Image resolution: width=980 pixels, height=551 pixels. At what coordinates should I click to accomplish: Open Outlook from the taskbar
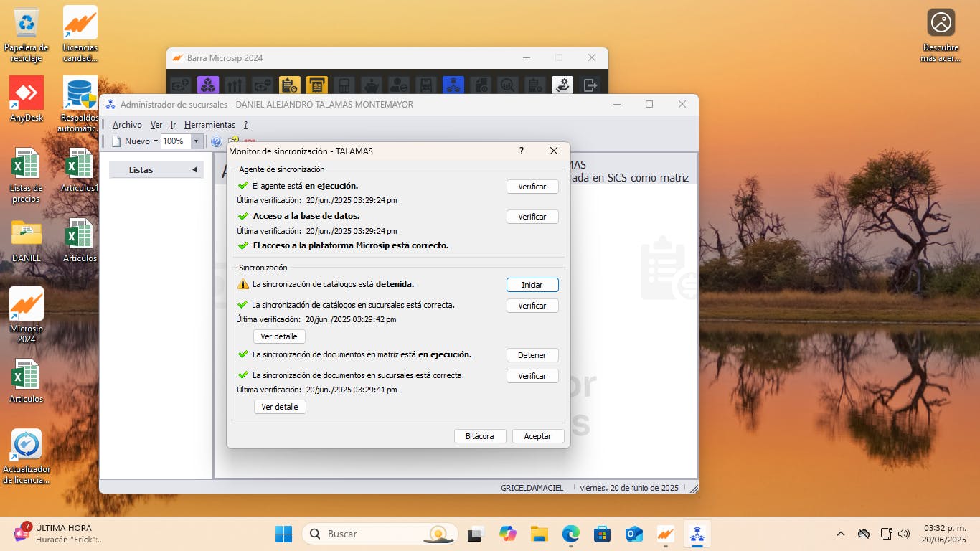tap(634, 534)
